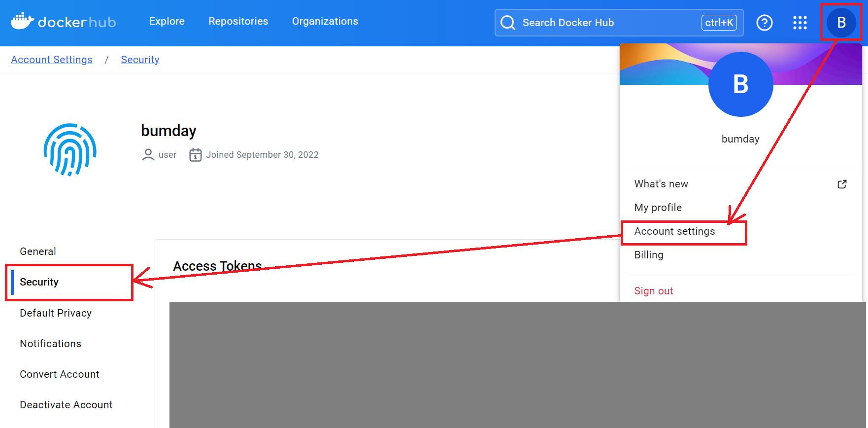This screenshot has height=428, width=868.
Task: Open the help question mark icon
Action: 765,23
